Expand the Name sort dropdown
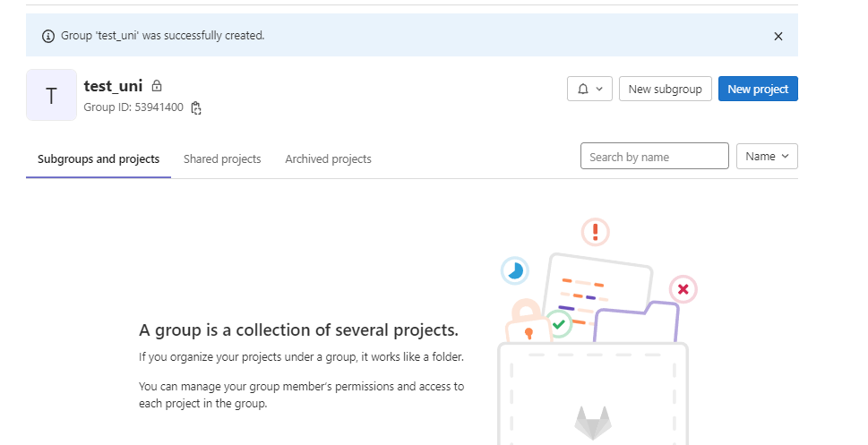The image size is (868, 445). 767,157
